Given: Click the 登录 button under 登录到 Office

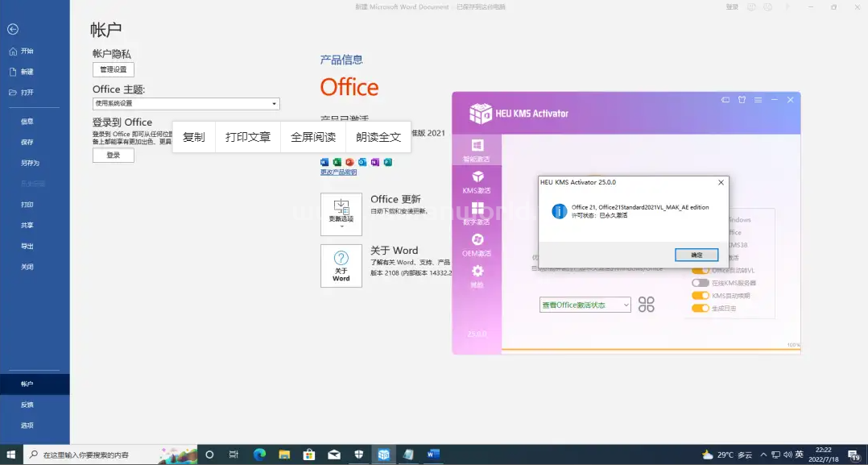Looking at the screenshot, I should 114,156.
